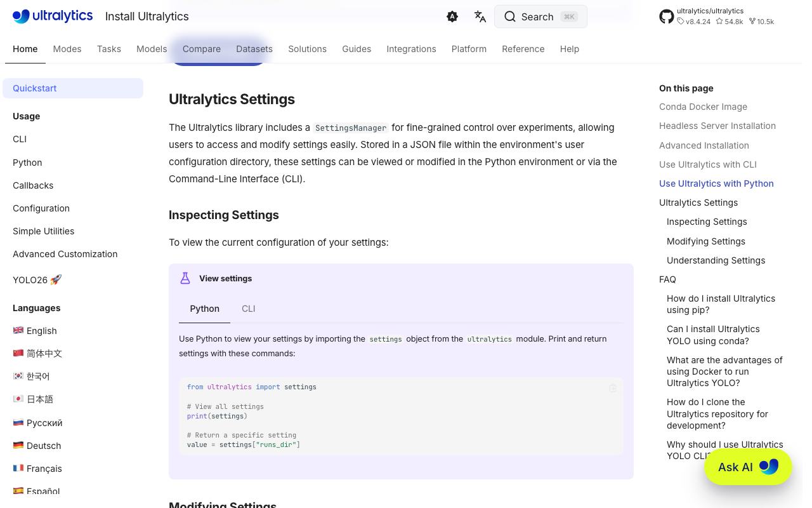The image size is (812, 508).
Task: Toggle the automatic dark mode theme switch
Action: point(452,17)
